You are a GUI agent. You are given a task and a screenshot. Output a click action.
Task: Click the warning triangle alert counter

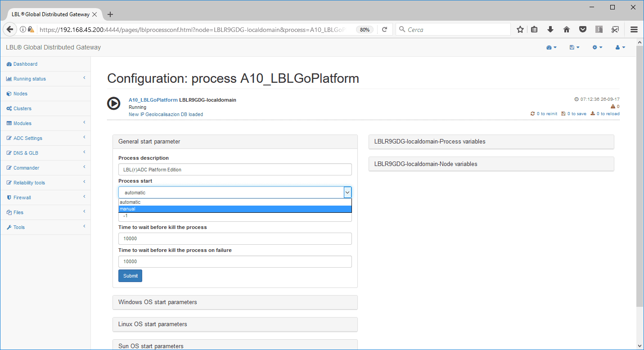pyautogui.click(x=615, y=107)
